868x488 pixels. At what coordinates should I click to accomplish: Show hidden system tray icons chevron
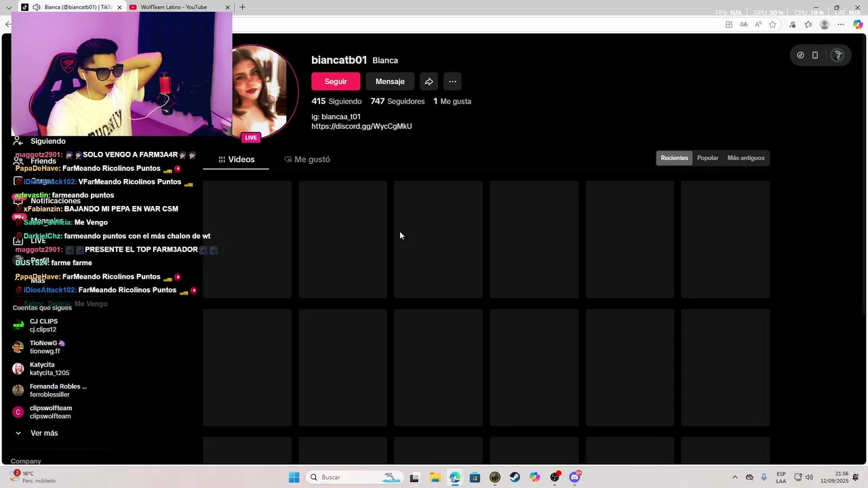point(734,477)
